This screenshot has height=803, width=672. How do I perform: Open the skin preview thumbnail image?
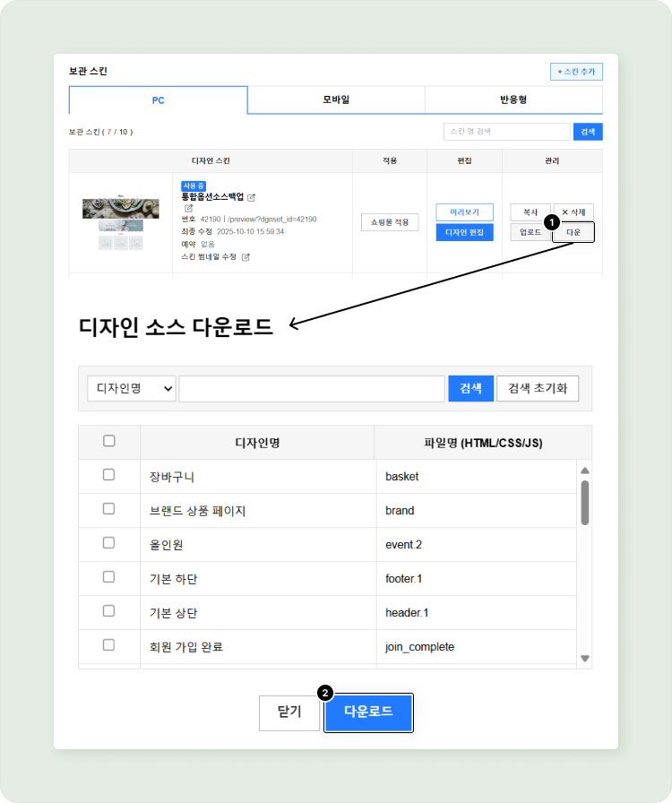click(114, 223)
